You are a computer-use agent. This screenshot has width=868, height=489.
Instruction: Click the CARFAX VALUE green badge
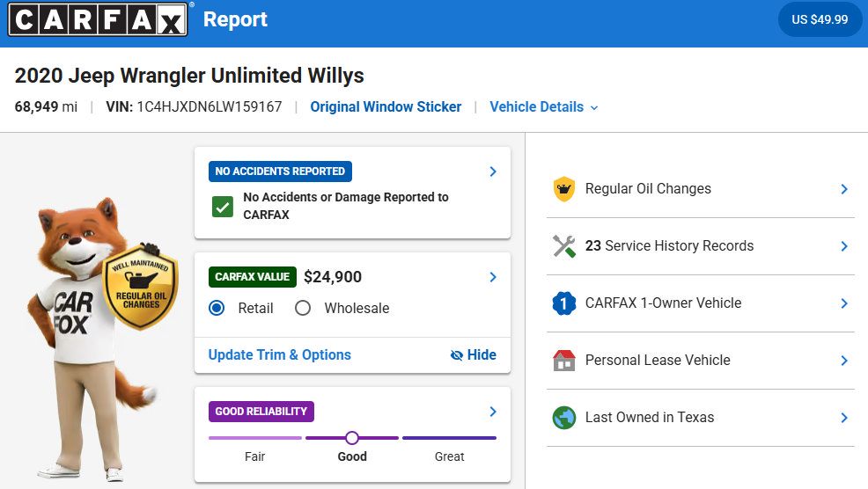[253, 277]
